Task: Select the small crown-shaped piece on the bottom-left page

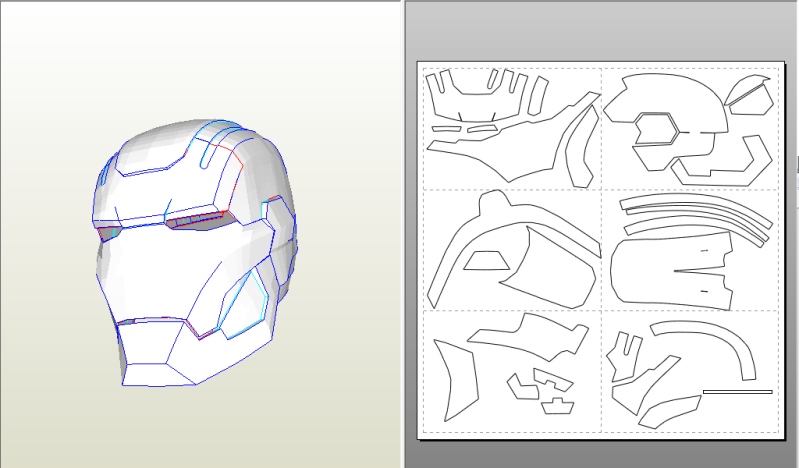Action: (x=558, y=406)
